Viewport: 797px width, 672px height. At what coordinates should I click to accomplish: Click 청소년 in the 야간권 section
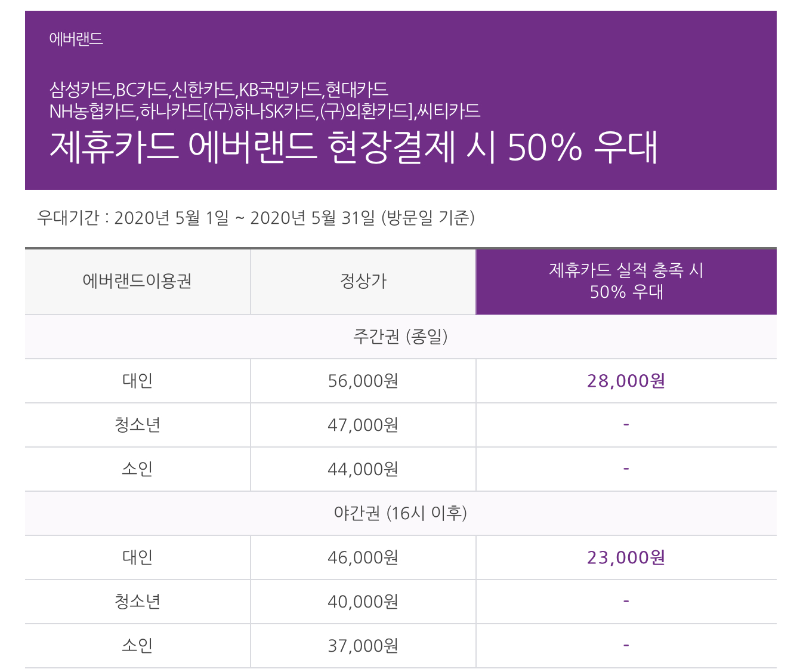tap(137, 602)
